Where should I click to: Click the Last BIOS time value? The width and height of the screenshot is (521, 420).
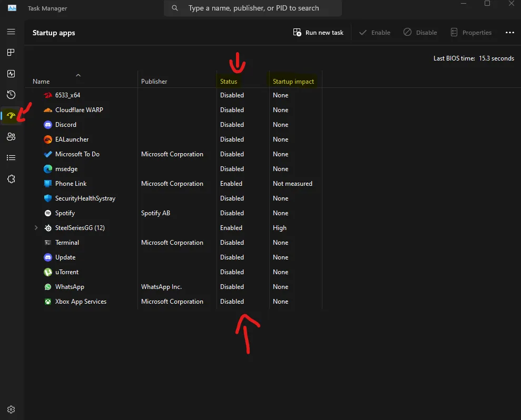point(496,58)
